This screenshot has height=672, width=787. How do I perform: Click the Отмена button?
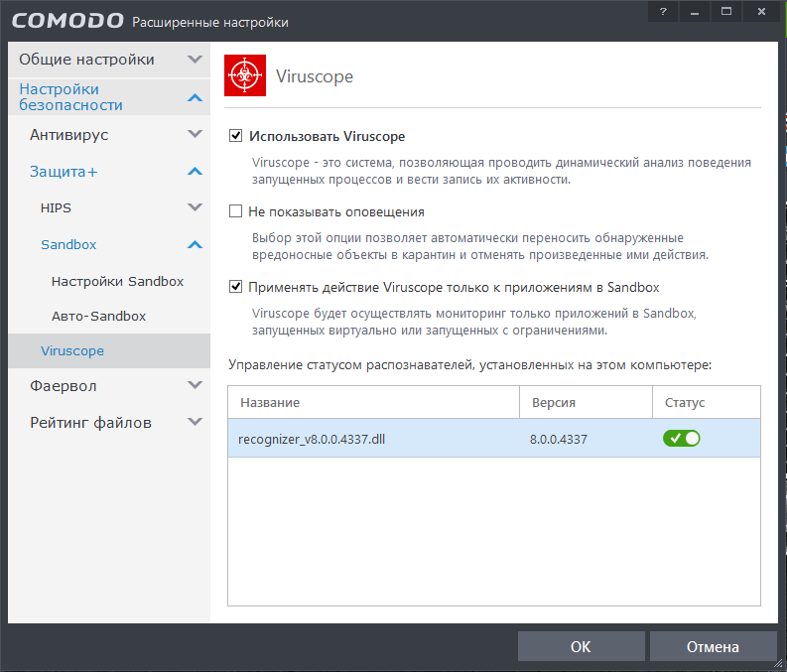(x=713, y=646)
